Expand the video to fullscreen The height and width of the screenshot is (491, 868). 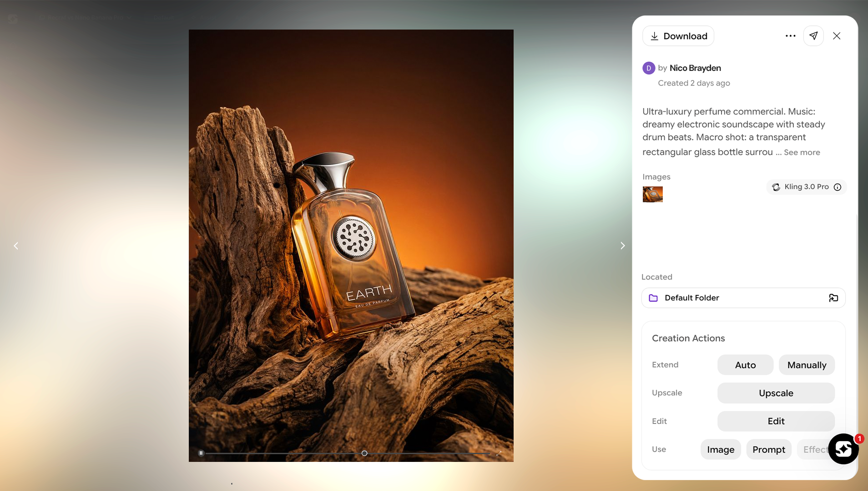(499, 453)
